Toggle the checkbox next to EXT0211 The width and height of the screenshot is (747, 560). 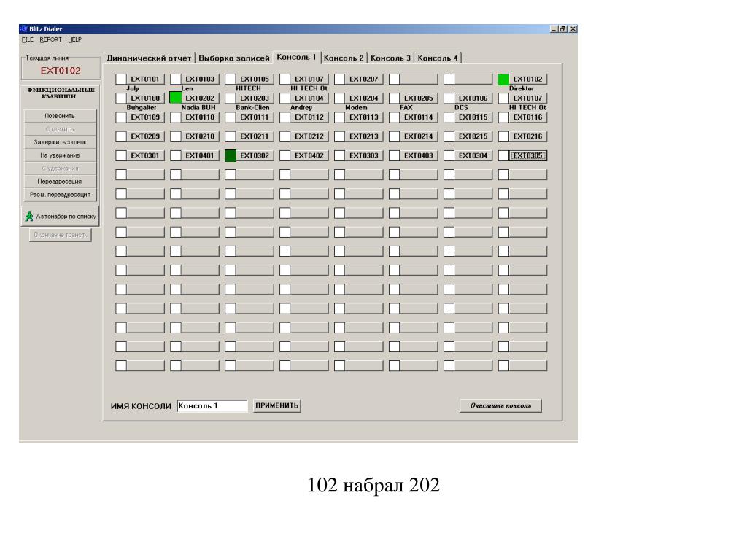pyautogui.click(x=231, y=136)
